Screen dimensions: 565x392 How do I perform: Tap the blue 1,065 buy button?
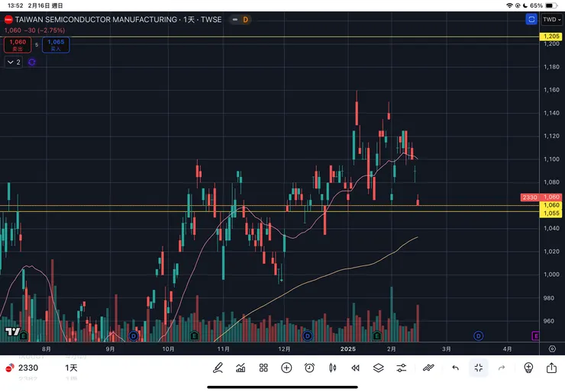[56, 45]
